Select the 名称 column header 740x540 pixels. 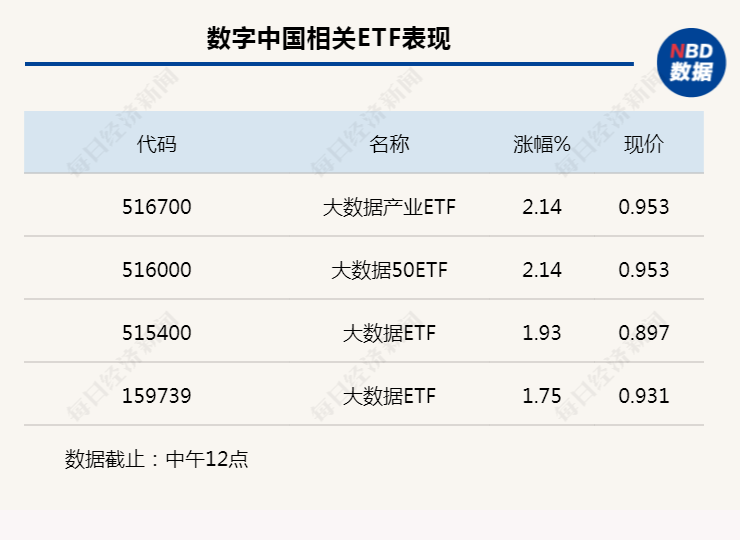click(x=389, y=144)
